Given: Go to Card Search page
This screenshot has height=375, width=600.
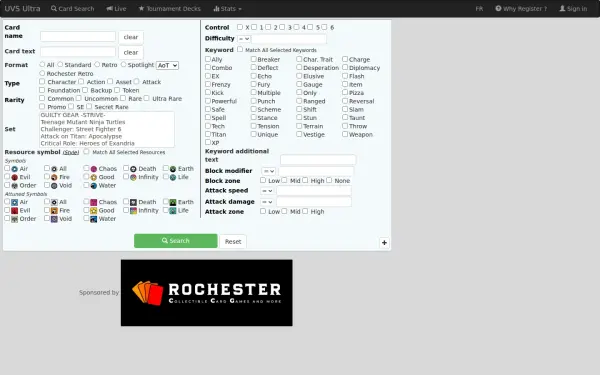Looking at the screenshot, I should (72, 8).
